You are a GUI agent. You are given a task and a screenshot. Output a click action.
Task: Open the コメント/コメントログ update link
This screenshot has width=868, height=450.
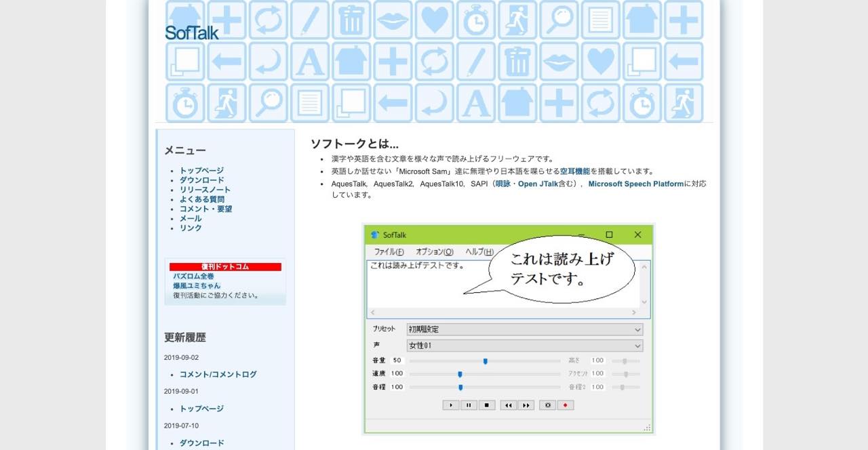[218, 374]
